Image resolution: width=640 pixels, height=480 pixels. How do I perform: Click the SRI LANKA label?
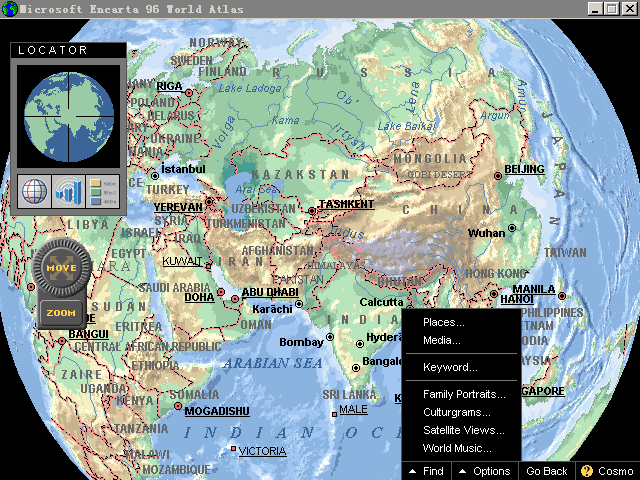pyautogui.click(x=349, y=395)
